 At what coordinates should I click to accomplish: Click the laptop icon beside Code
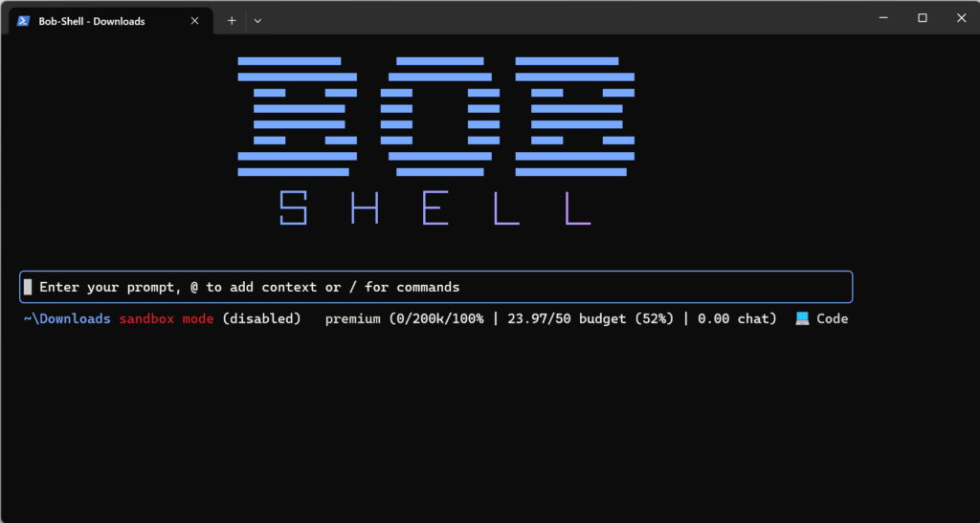pos(802,318)
